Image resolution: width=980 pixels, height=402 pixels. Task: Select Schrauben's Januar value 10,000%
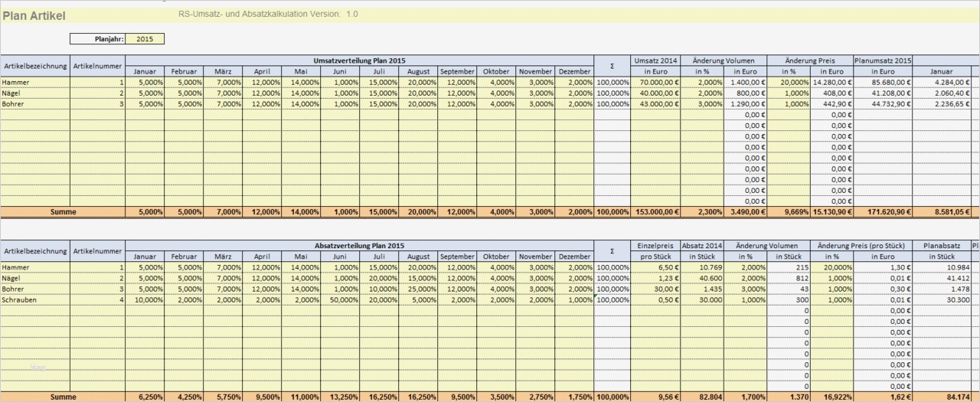point(145,299)
